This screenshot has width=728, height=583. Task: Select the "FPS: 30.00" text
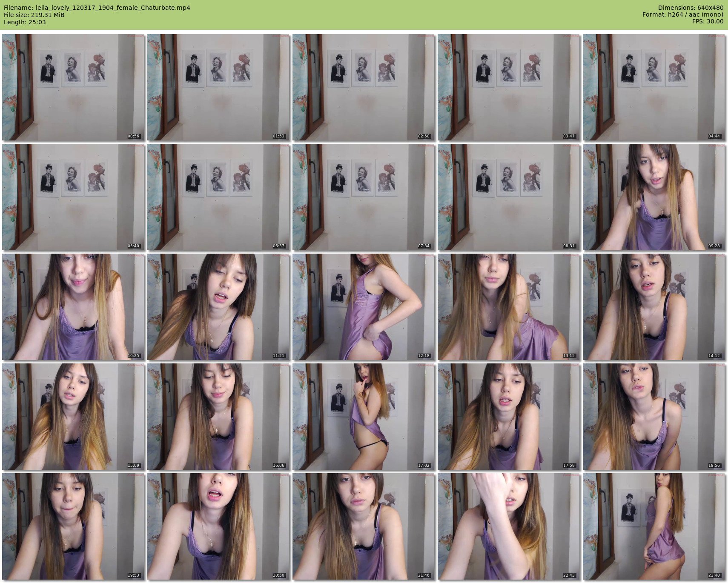(x=708, y=22)
